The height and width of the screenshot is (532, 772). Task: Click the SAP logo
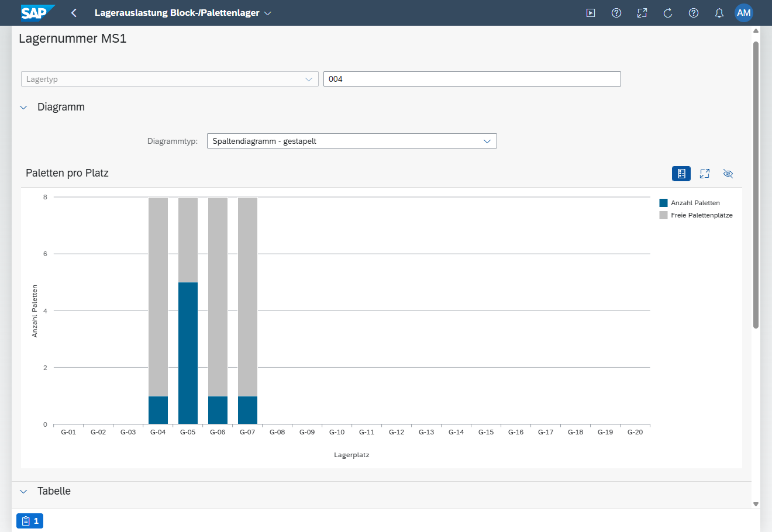tap(38, 12)
